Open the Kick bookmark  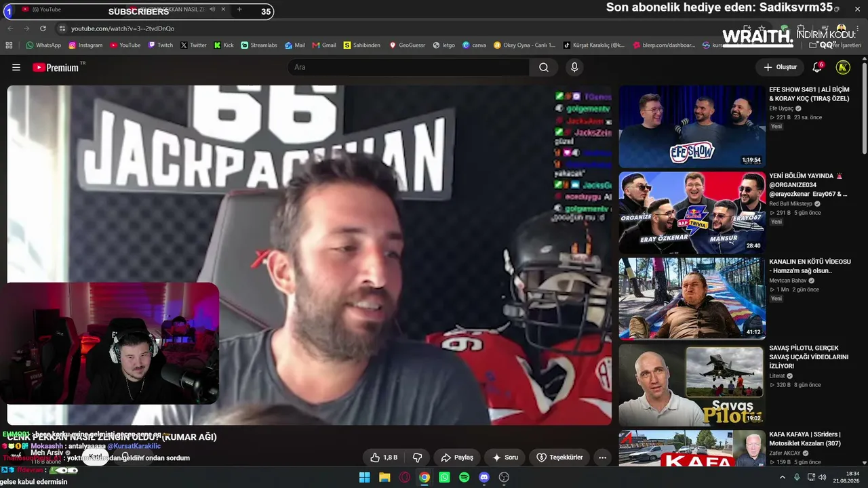224,45
